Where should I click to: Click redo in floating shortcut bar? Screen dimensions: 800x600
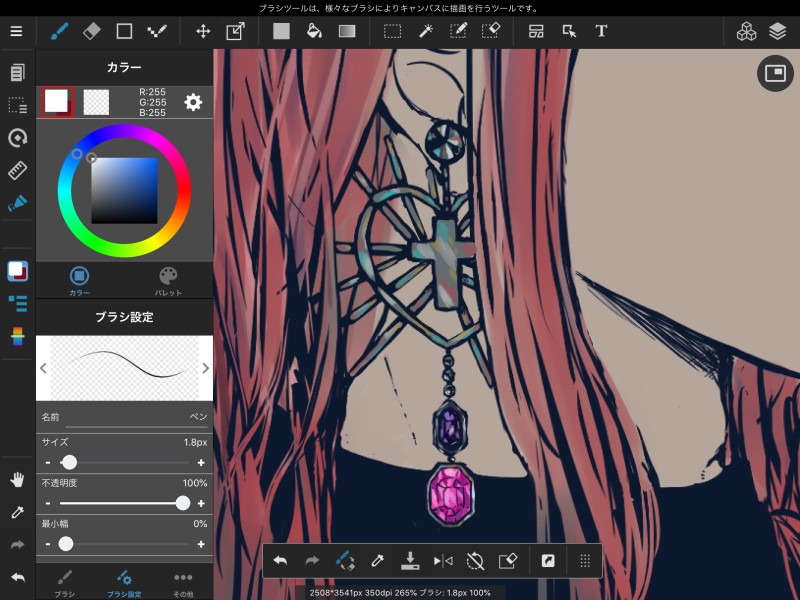(x=312, y=561)
